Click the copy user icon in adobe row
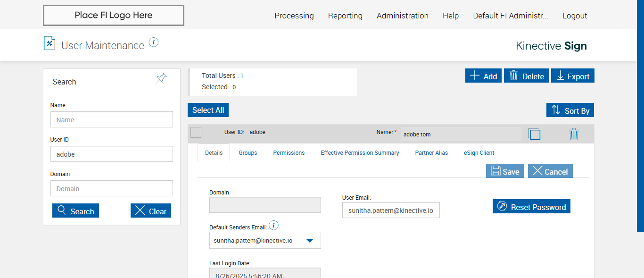This screenshot has width=644, height=278. point(534,134)
